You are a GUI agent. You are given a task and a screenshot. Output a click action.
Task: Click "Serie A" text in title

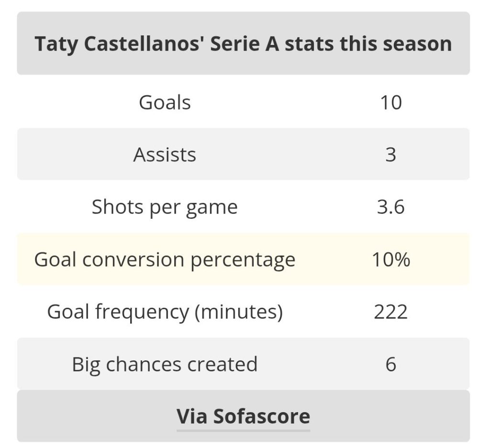pos(245,44)
